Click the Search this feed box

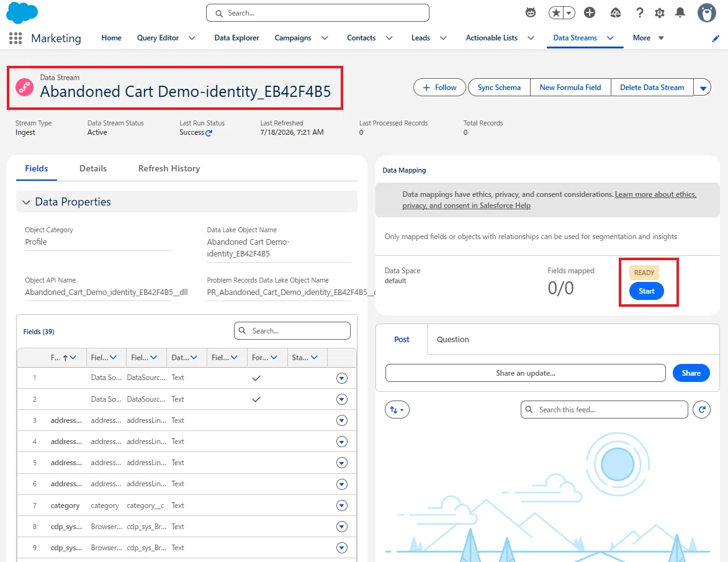(x=604, y=410)
